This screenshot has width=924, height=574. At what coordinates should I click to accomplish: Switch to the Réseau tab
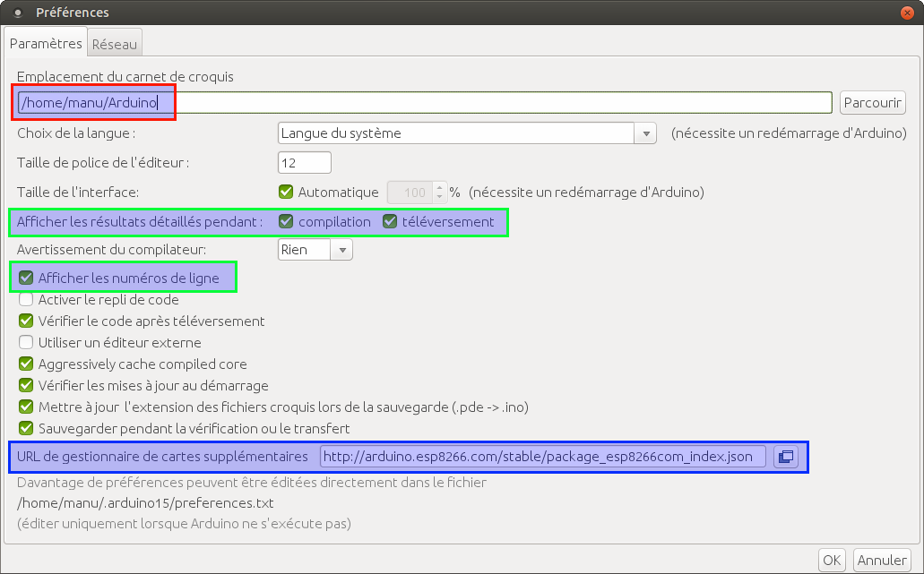[x=115, y=44]
